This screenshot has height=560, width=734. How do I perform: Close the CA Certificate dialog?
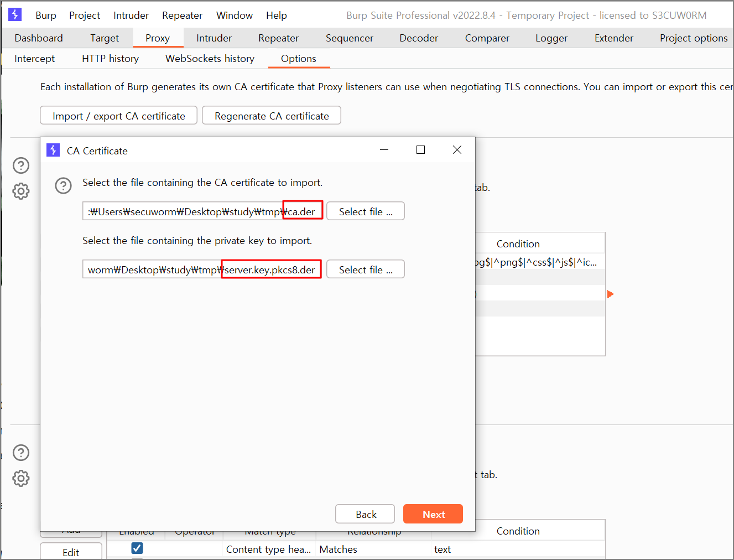coord(457,150)
